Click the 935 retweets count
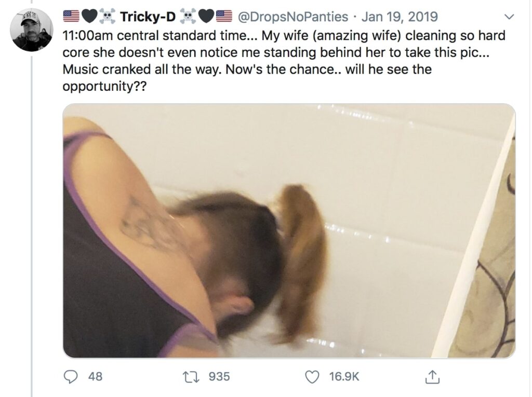 tap(219, 377)
